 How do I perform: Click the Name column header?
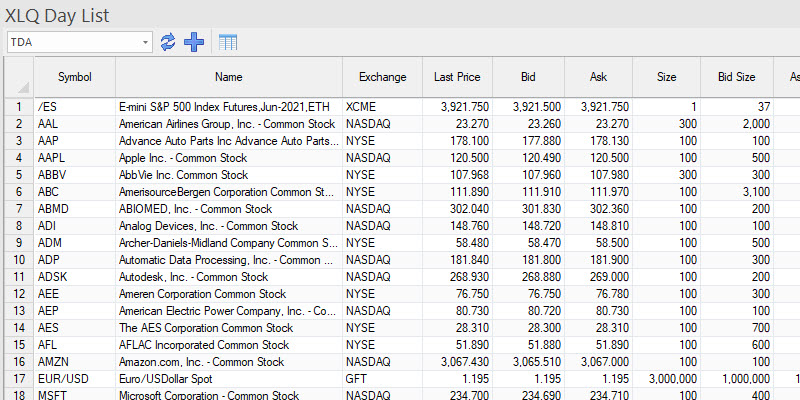click(x=229, y=77)
